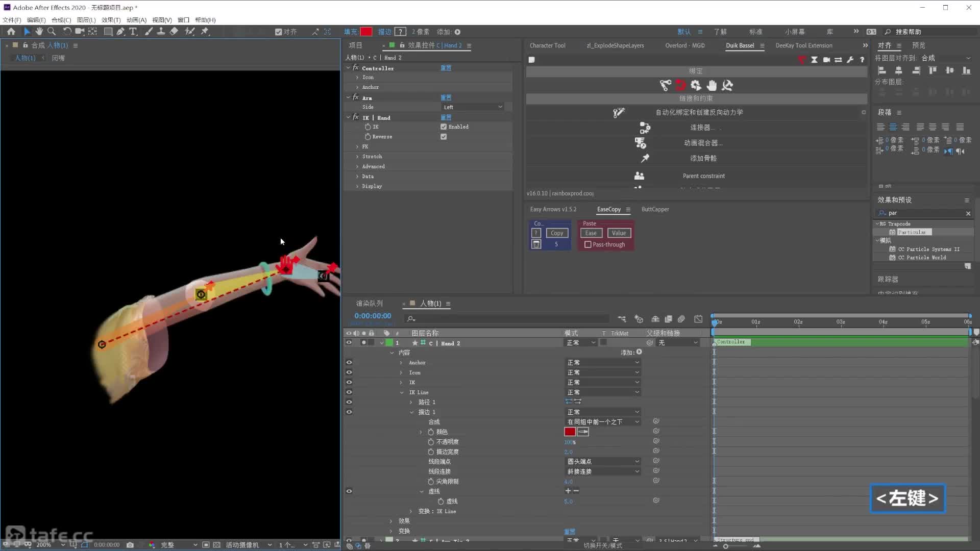This screenshot has width=980, height=551.
Task: Open Duik settings wrench icon
Action: tap(850, 60)
